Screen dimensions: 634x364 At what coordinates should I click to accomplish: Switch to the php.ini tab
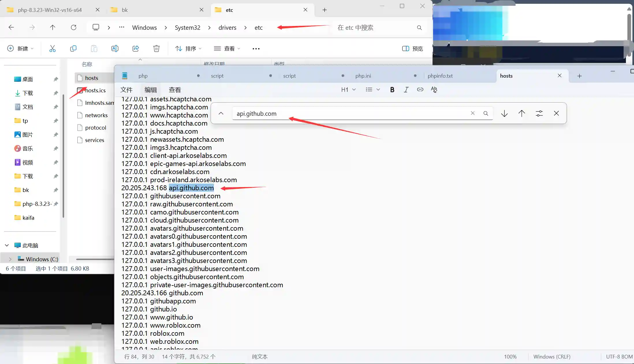[363, 76]
